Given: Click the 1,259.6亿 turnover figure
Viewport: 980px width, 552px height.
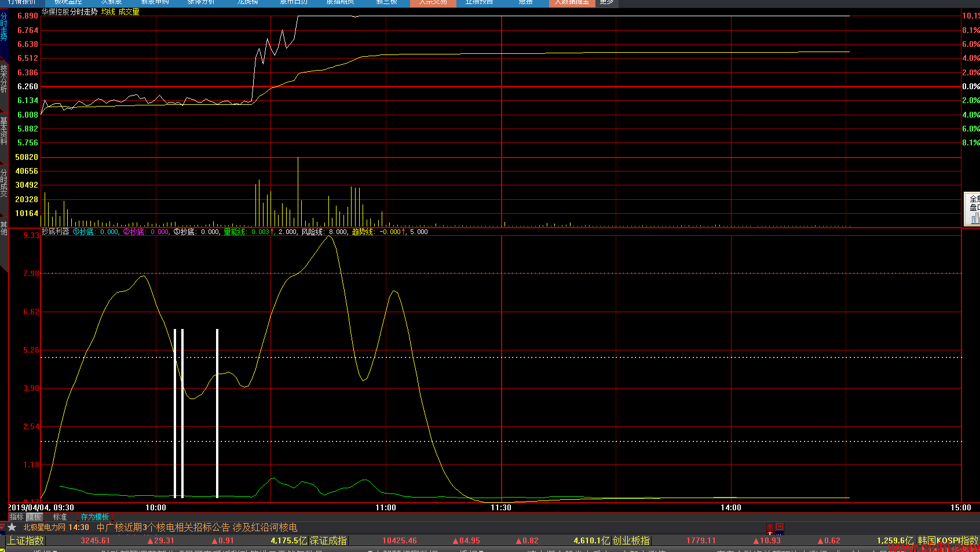Looking at the screenshot, I should (895, 540).
